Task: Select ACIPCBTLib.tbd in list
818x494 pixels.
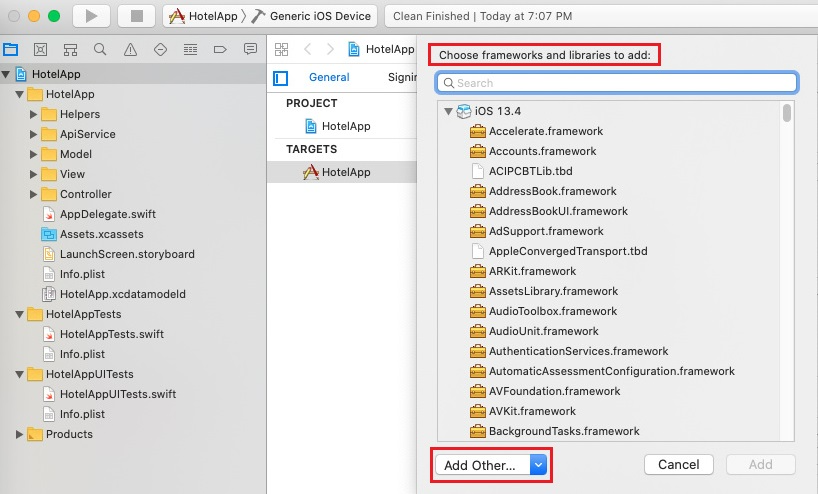Action: point(531,171)
